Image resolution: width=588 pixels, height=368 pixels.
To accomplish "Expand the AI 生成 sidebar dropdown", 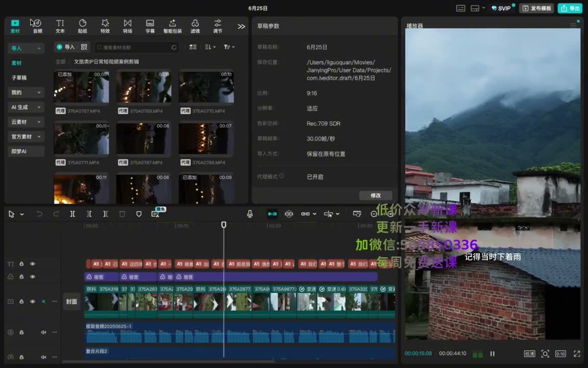I will coord(26,107).
